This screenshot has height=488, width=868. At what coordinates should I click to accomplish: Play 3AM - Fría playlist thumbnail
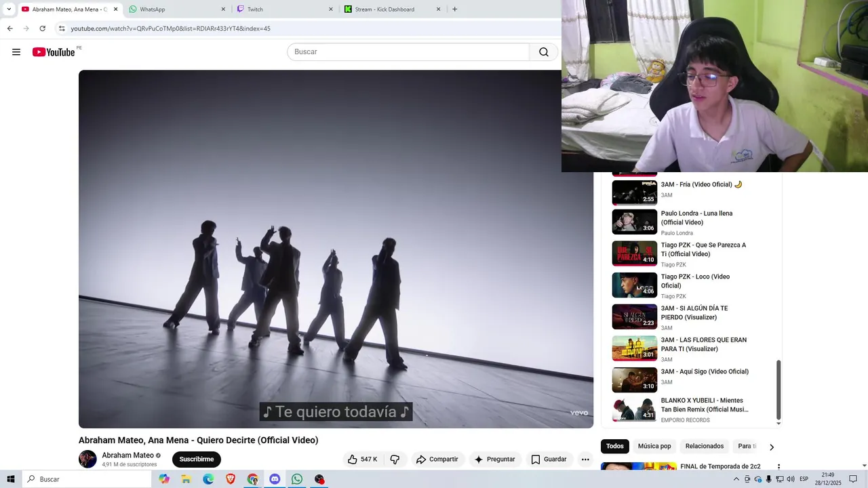tap(635, 192)
